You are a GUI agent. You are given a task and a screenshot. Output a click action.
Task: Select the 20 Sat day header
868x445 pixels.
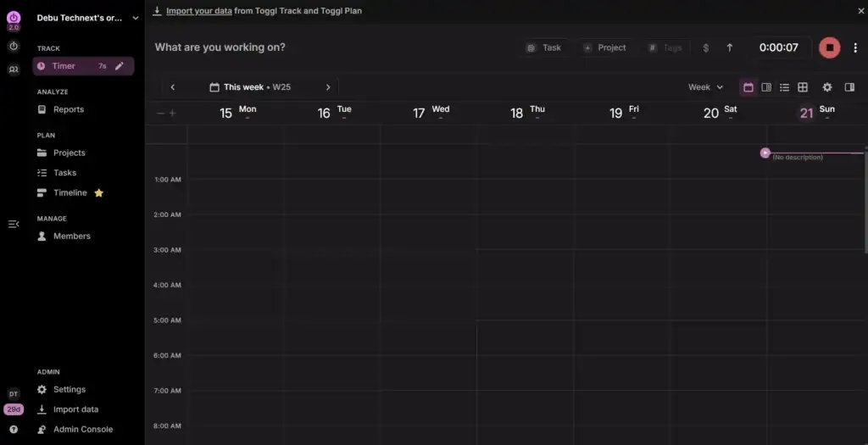point(721,113)
